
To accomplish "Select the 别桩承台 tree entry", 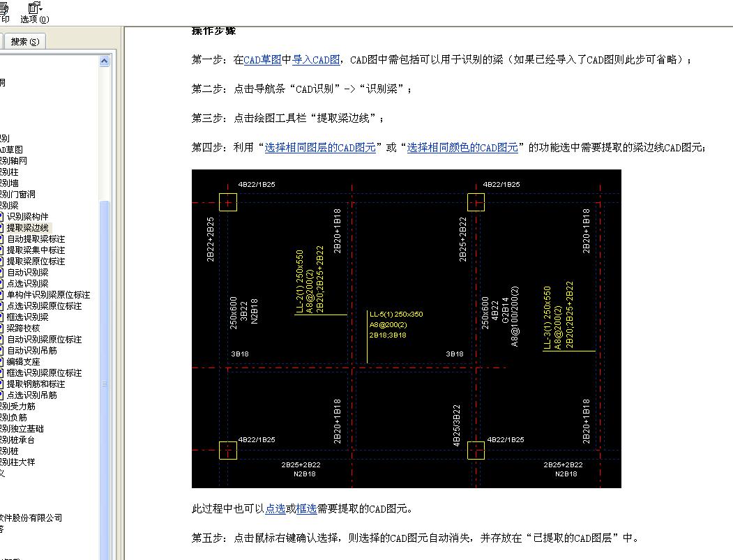I will (x=17, y=440).
